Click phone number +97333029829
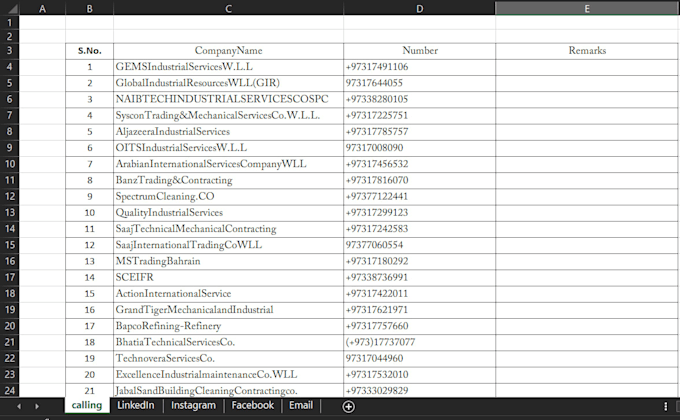The width and height of the screenshot is (680, 420). (419, 390)
